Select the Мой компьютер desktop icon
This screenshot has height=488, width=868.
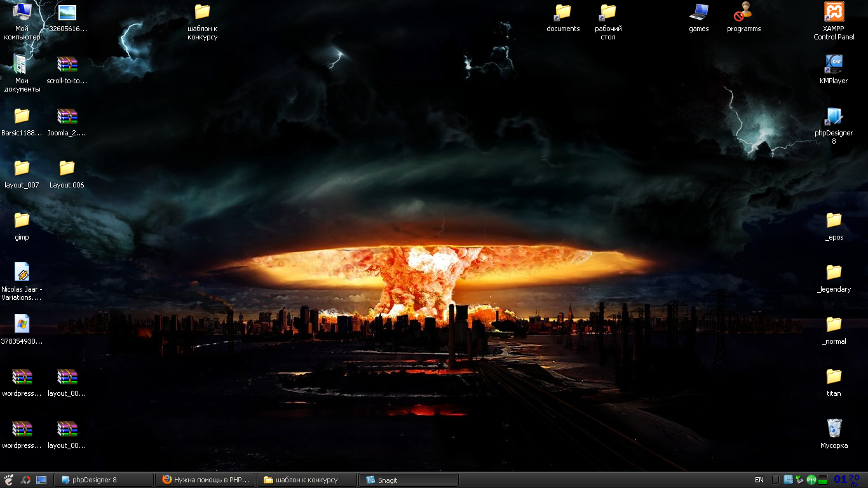[22, 13]
